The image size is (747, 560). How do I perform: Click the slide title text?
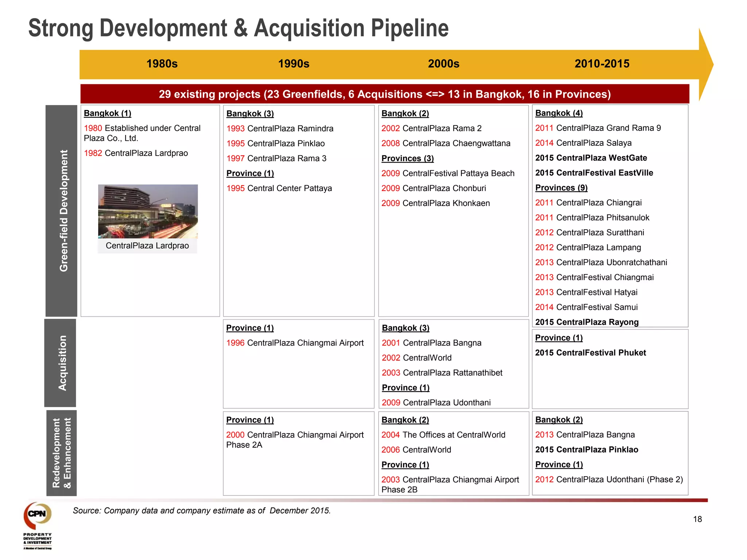238,28
